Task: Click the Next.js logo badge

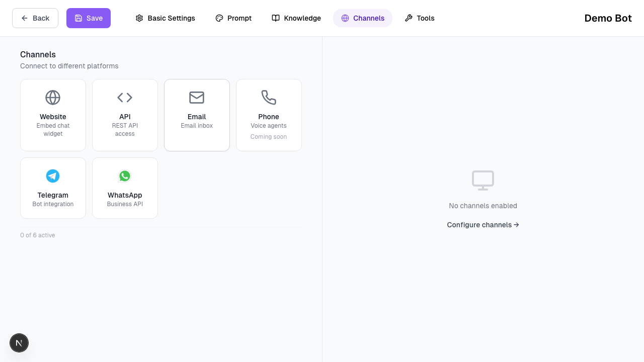Action: pos(19,343)
